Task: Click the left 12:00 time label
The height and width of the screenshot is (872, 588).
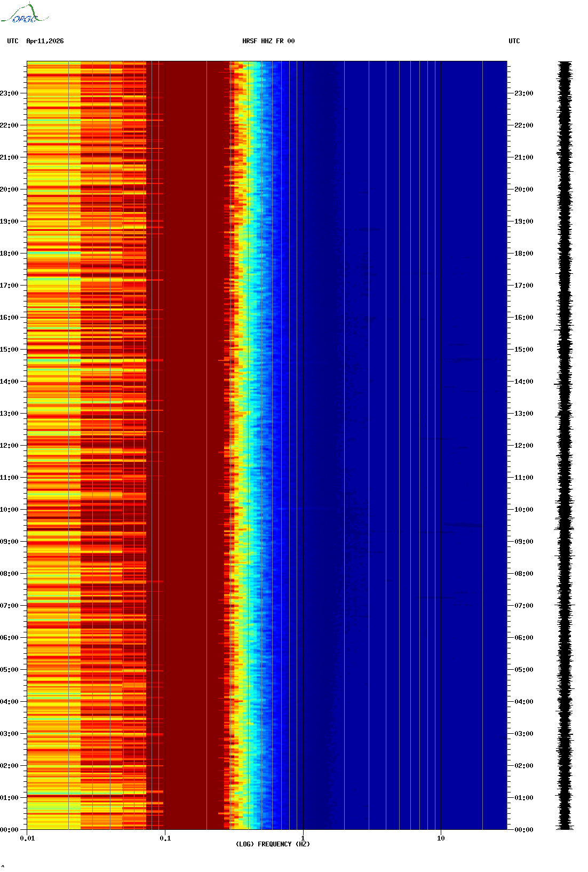Action: (9, 446)
